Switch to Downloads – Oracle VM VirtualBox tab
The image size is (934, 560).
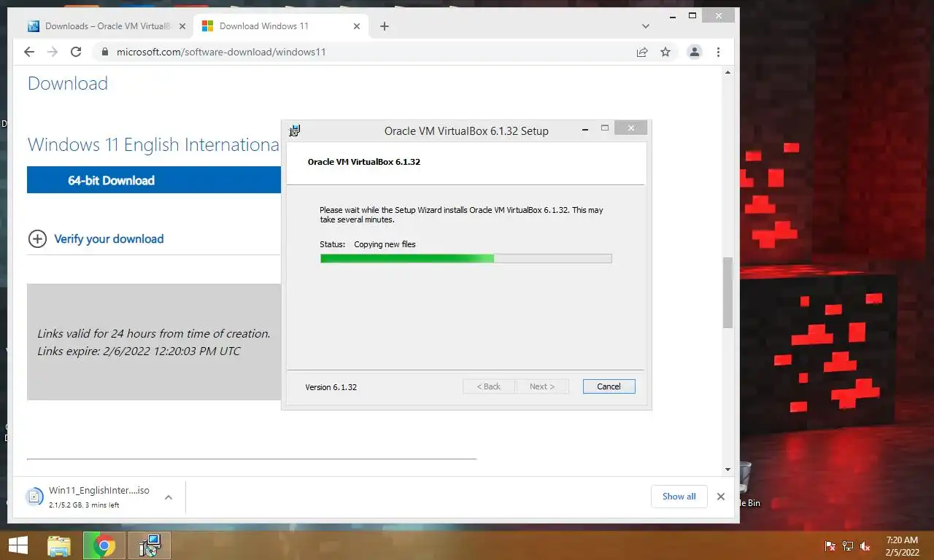pos(107,26)
